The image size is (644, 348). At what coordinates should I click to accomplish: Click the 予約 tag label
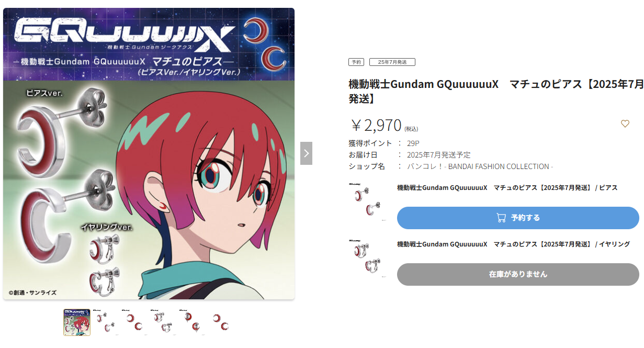(x=356, y=62)
